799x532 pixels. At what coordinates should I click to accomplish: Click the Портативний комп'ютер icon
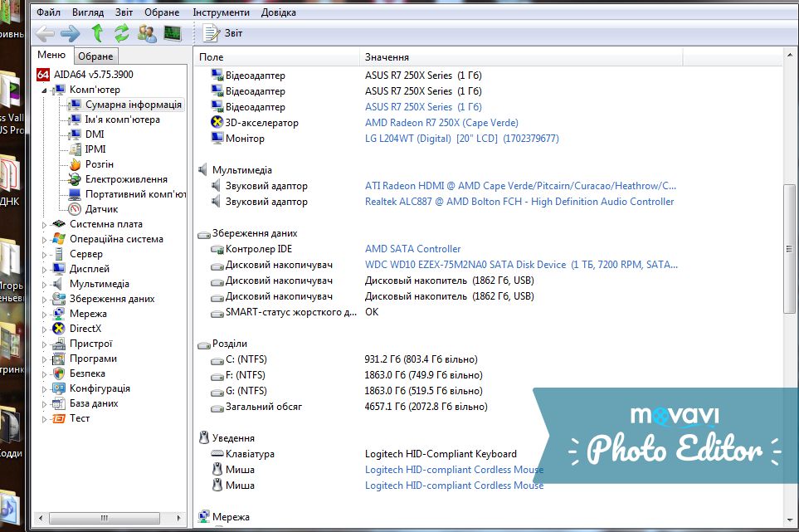pyautogui.click(x=75, y=194)
